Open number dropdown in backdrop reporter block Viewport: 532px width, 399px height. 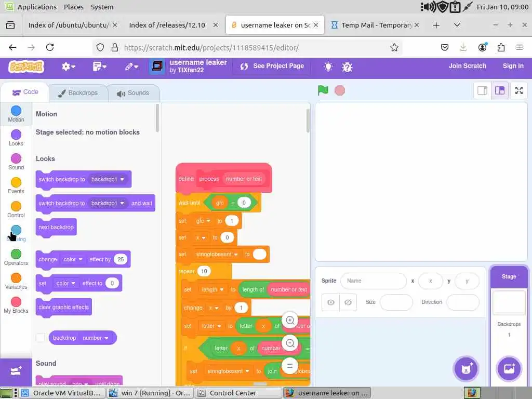pyautogui.click(x=96, y=338)
